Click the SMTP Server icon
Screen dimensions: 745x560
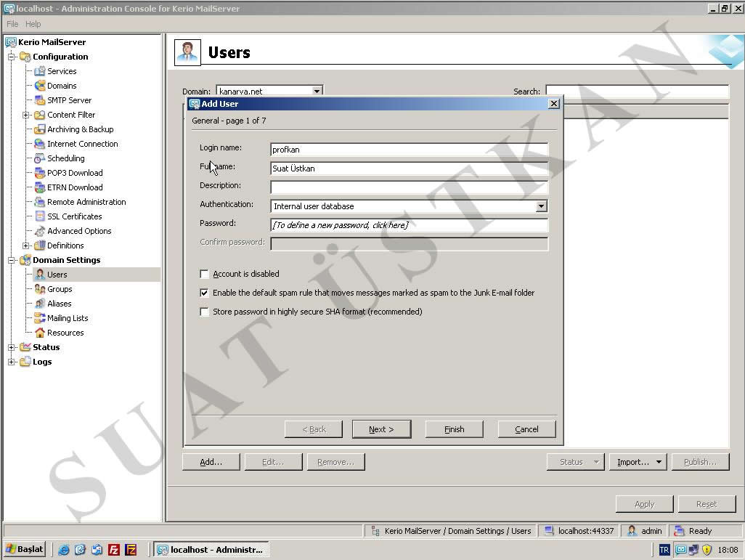(40, 100)
